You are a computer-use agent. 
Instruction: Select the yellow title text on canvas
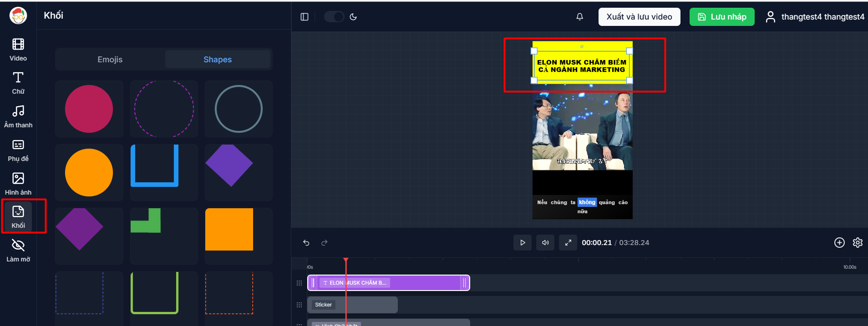click(x=582, y=66)
